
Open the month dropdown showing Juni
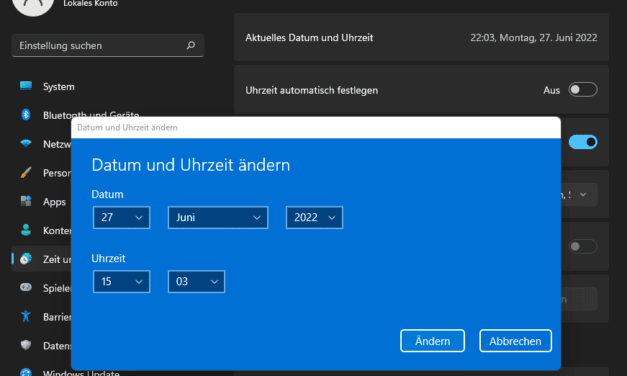[218, 218]
